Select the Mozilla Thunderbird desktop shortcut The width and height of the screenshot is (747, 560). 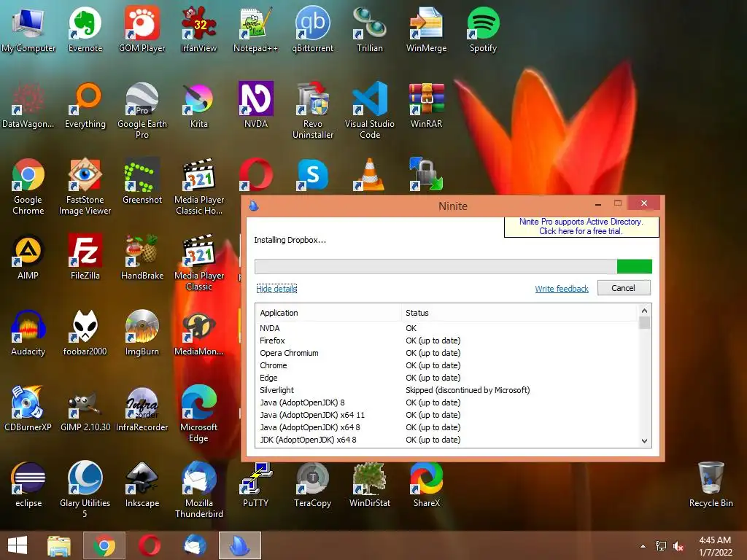click(x=198, y=491)
